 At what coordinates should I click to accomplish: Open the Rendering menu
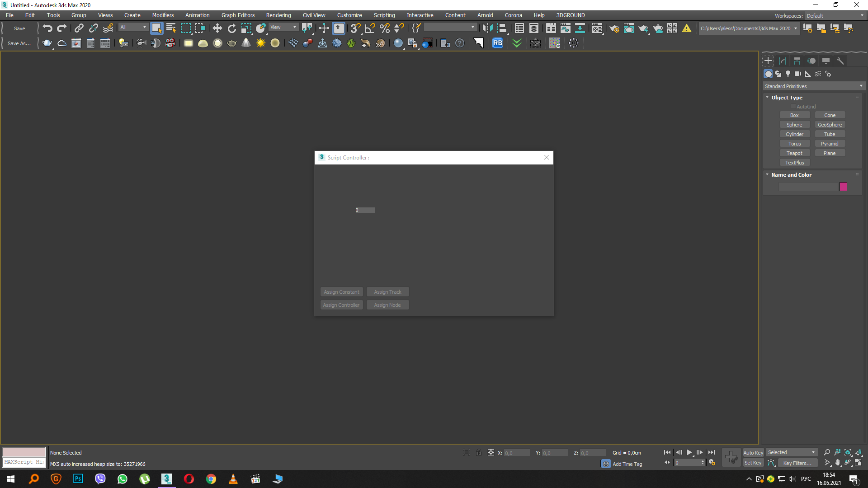tap(278, 15)
